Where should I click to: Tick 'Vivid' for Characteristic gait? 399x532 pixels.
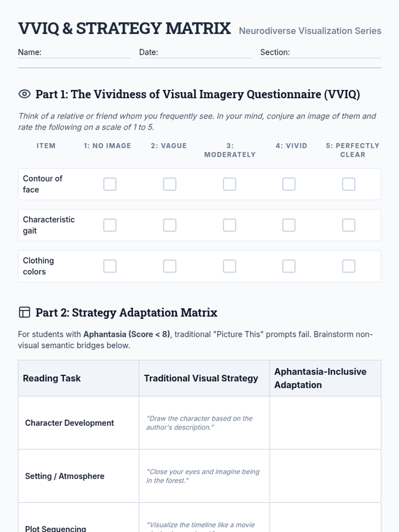tap(289, 225)
